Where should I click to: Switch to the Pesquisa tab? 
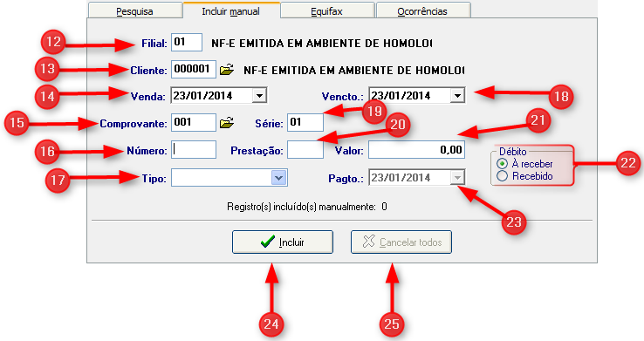(134, 11)
